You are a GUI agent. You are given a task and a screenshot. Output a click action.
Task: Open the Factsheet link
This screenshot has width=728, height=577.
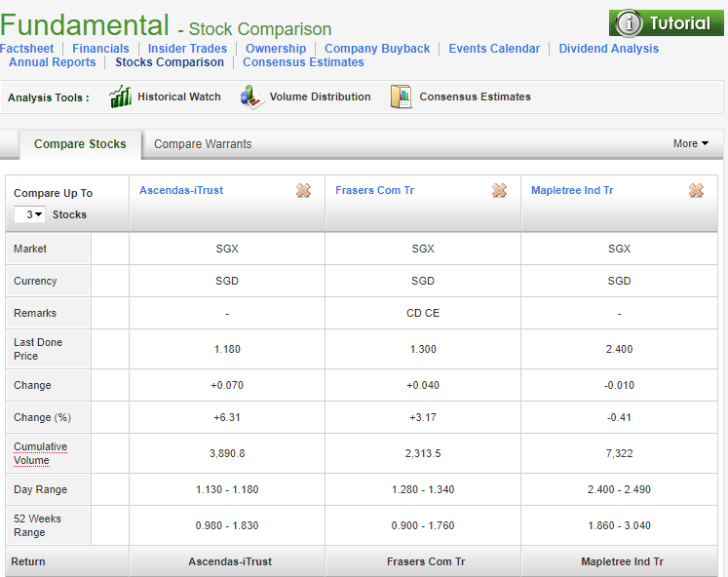pos(26,49)
